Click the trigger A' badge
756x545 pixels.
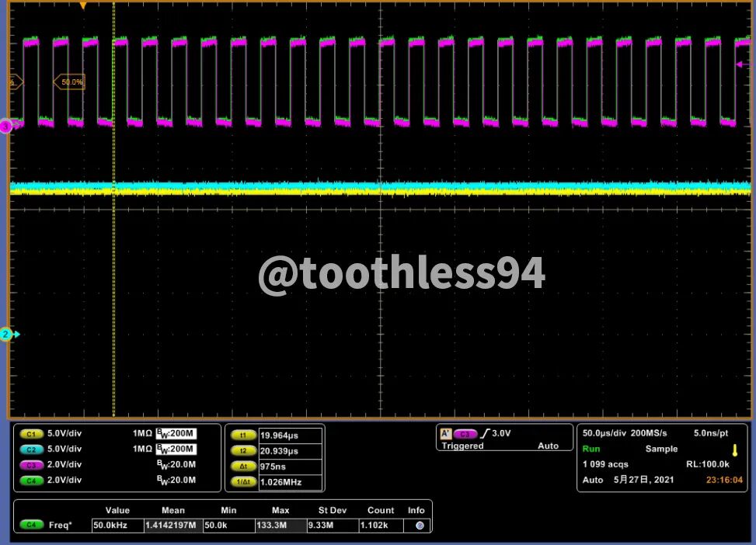(445, 434)
